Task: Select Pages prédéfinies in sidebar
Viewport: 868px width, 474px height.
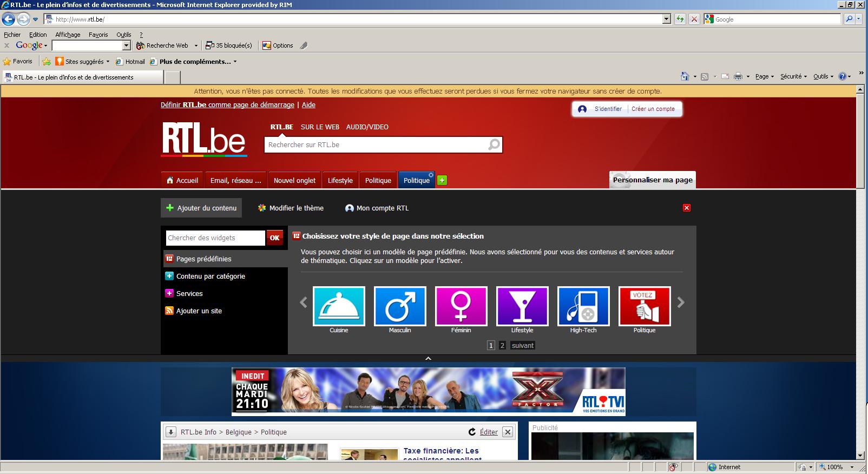Action: click(x=225, y=259)
